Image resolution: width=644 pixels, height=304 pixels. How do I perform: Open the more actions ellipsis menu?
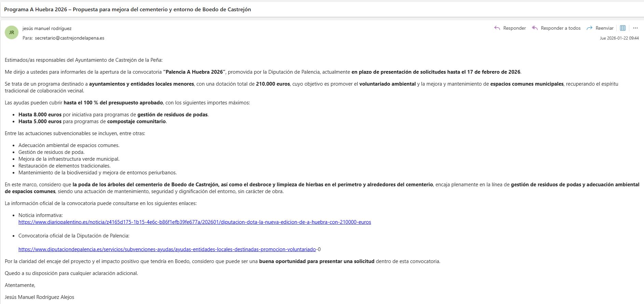click(635, 28)
